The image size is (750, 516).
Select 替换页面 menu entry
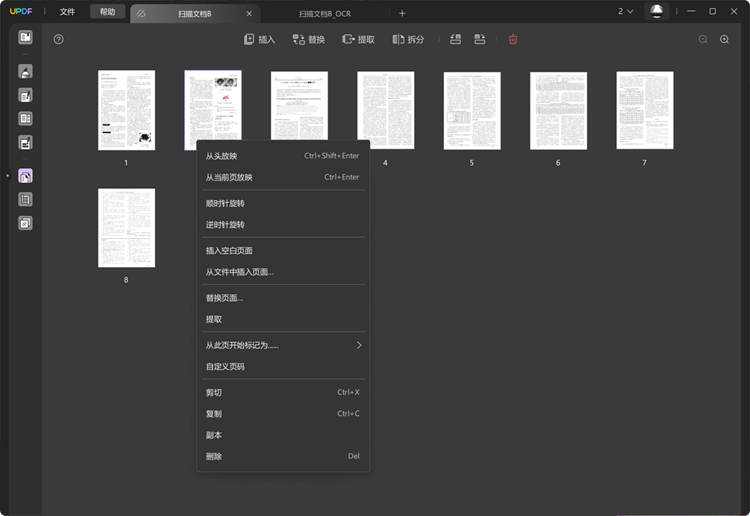coord(283,298)
